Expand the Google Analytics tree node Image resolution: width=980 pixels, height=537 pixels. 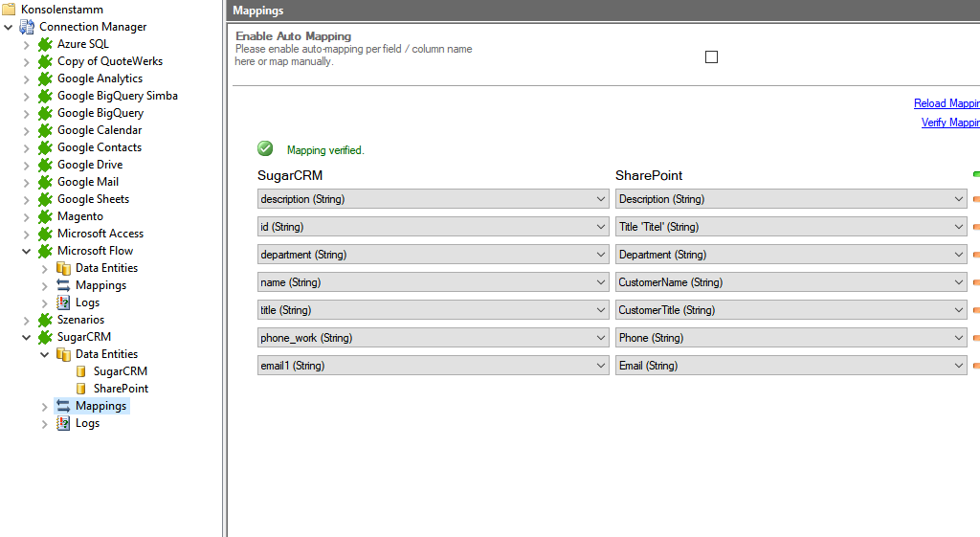tap(26, 78)
